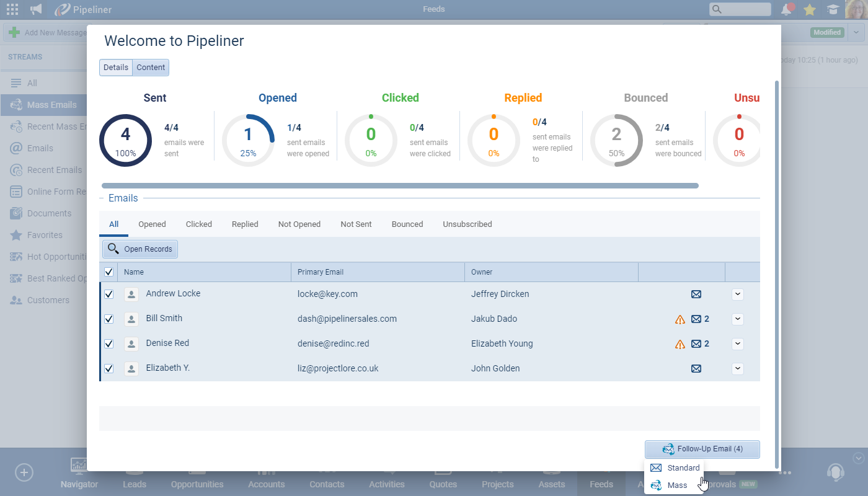Expand the Andrew Locke row dropdown arrow
The image size is (868, 496).
point(737,294)
